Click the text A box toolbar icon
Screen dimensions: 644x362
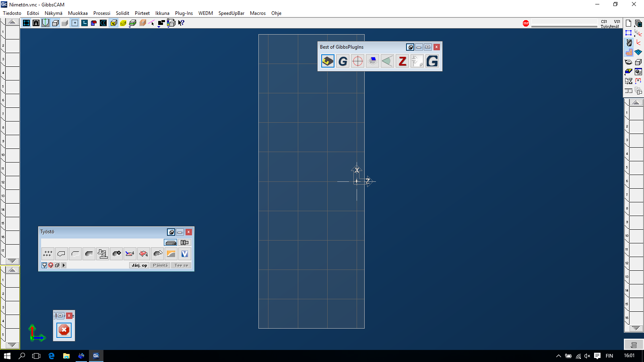point(36,23)
